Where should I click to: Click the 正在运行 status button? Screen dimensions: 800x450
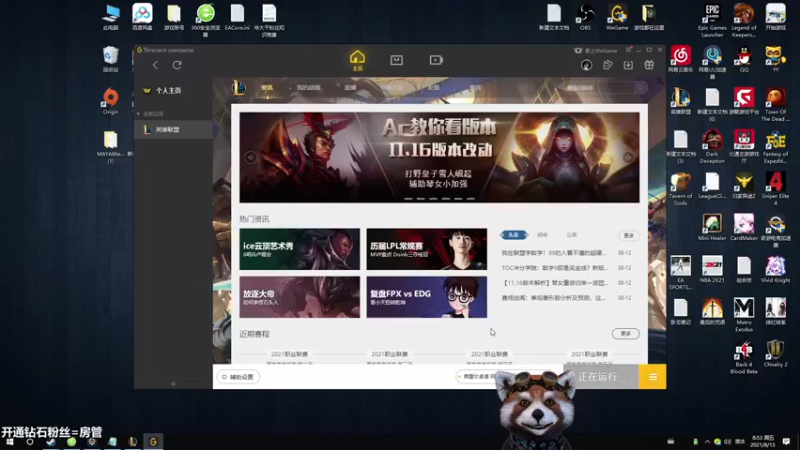point(601,377)
